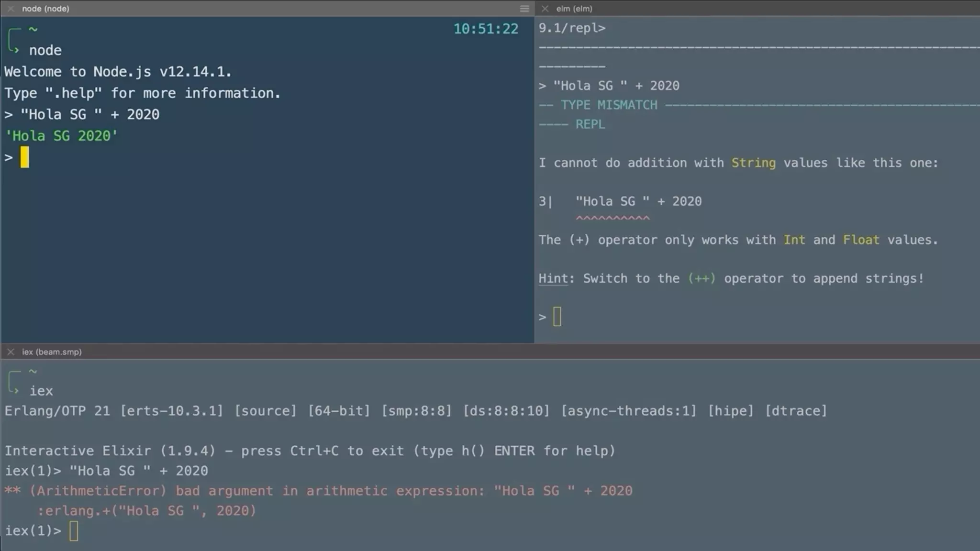Close the node terminal pane
This screenshot has width=980, height=551.
click(x=11, y=9)
